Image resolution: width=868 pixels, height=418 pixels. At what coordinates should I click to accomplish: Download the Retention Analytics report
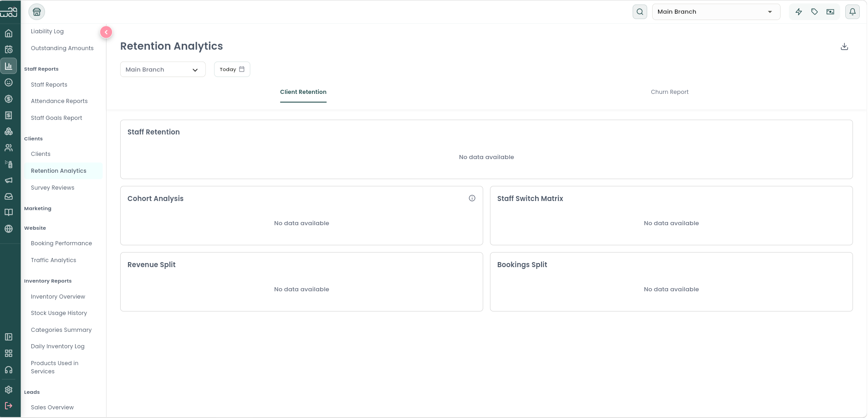click(x=844, y=46)
